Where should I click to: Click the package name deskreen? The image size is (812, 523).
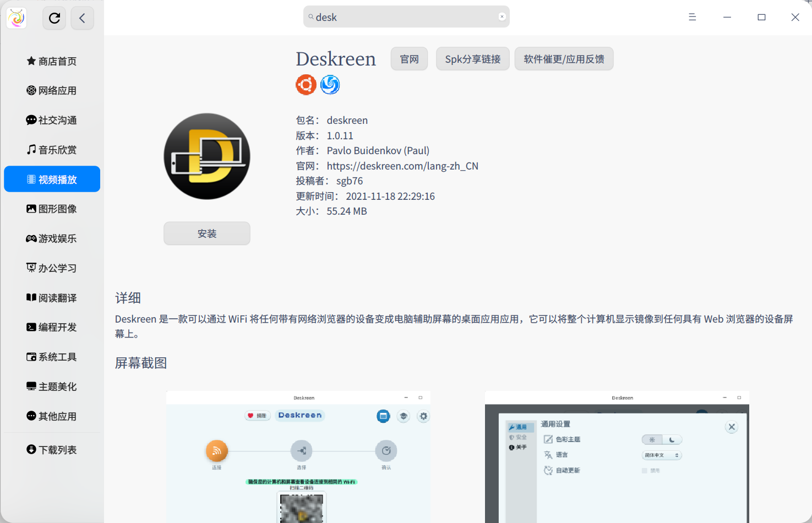click(347, 121)
